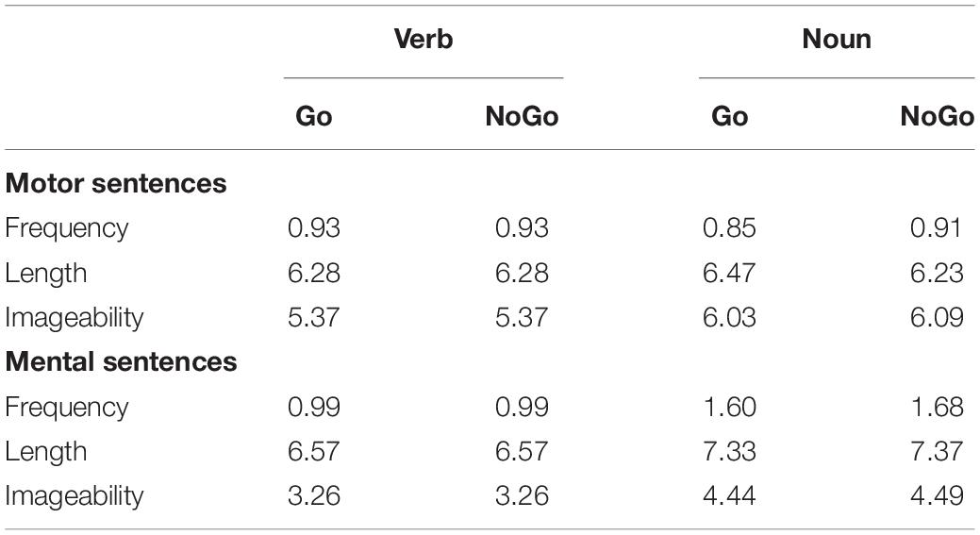The width and height of the screenshot is (980, 535).
Task: Click the Verb column group header
Action: (x=424, y=39)
